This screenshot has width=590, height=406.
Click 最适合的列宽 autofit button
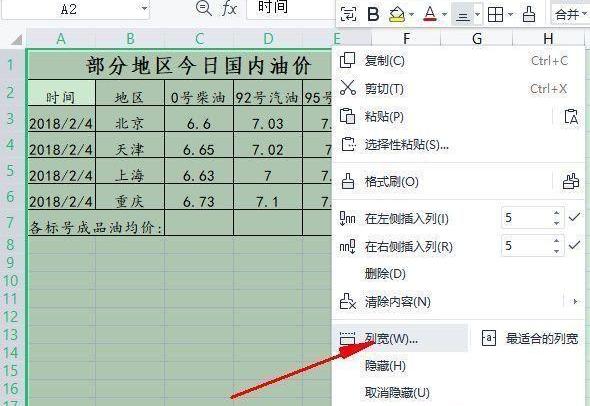[x=529, y=338]
